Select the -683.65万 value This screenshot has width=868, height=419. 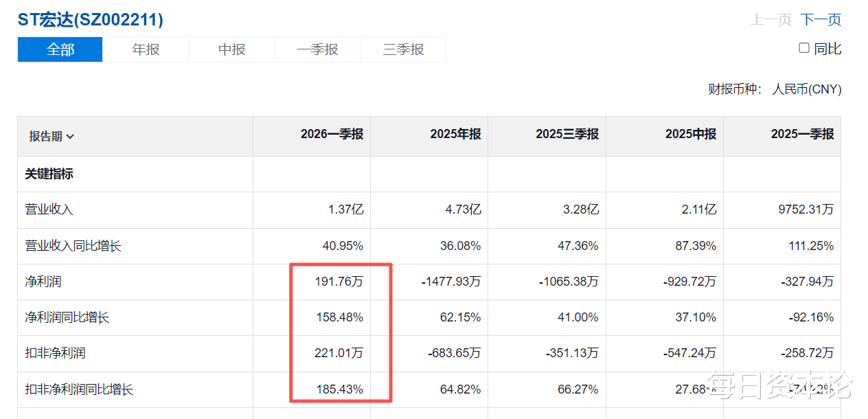[x=454, y=353]
